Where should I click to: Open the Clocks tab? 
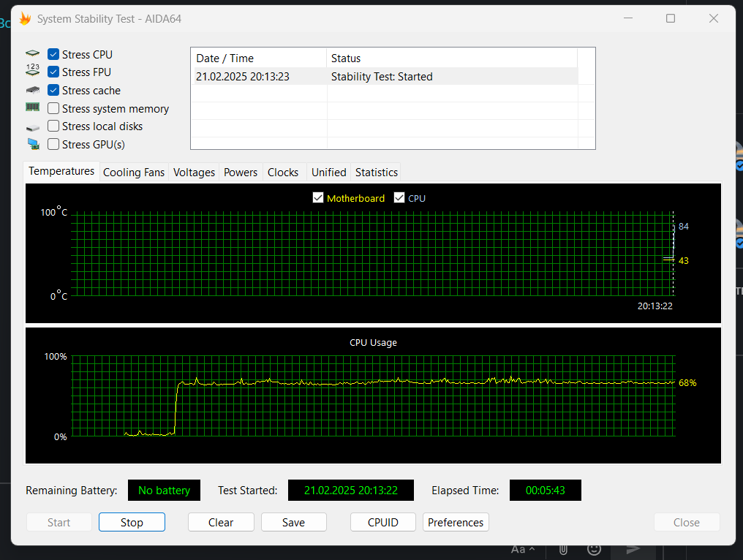[x=283, y=173]
